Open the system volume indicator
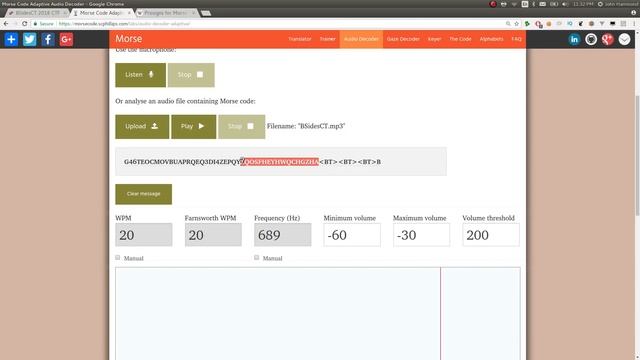This screenshot has height=360, width=640. 565,4
